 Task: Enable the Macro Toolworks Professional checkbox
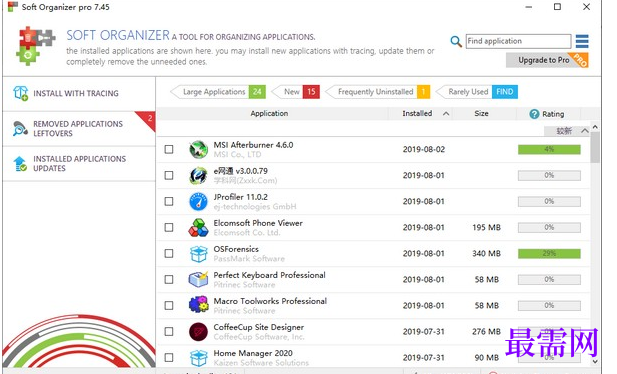pos(169,305)
